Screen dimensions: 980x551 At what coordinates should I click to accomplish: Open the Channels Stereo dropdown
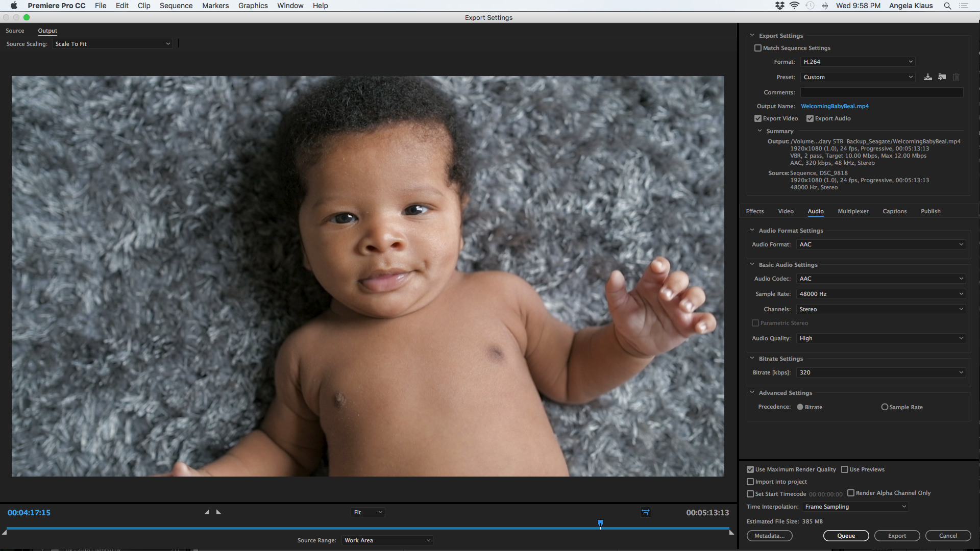coord(881,309)
